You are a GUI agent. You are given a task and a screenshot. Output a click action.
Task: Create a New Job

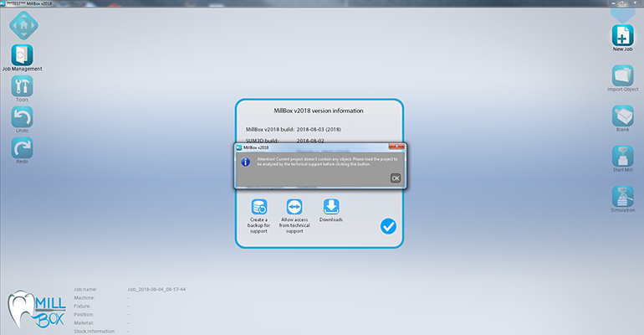pyautogui.click(x=622, y=35)
